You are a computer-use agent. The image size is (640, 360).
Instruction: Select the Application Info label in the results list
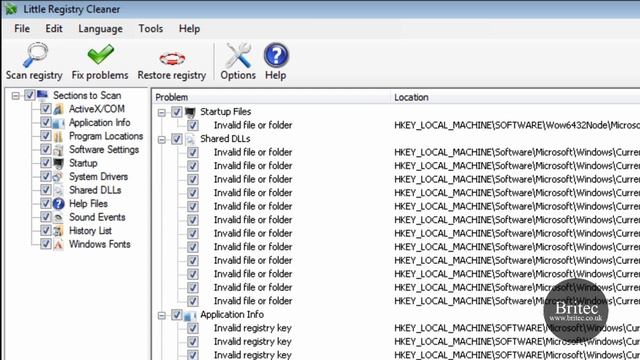tap(232, 315)
